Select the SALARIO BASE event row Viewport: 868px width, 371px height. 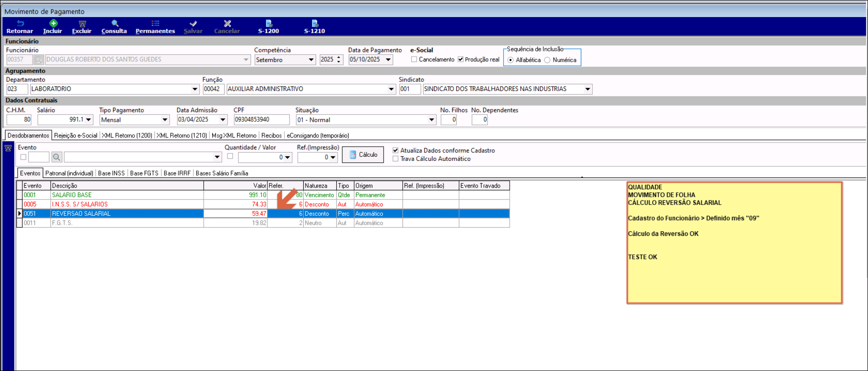pos(72,195)
